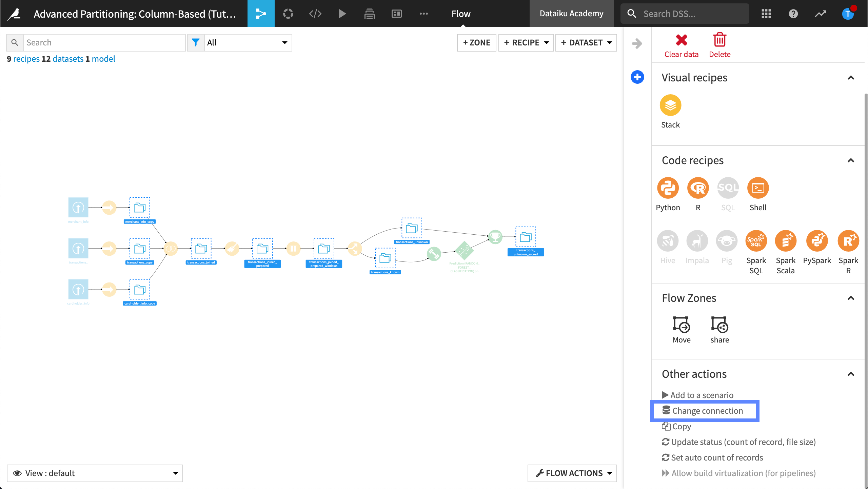Click Add to a scenario
Screen dimensions: 868x489
(697, 395)
